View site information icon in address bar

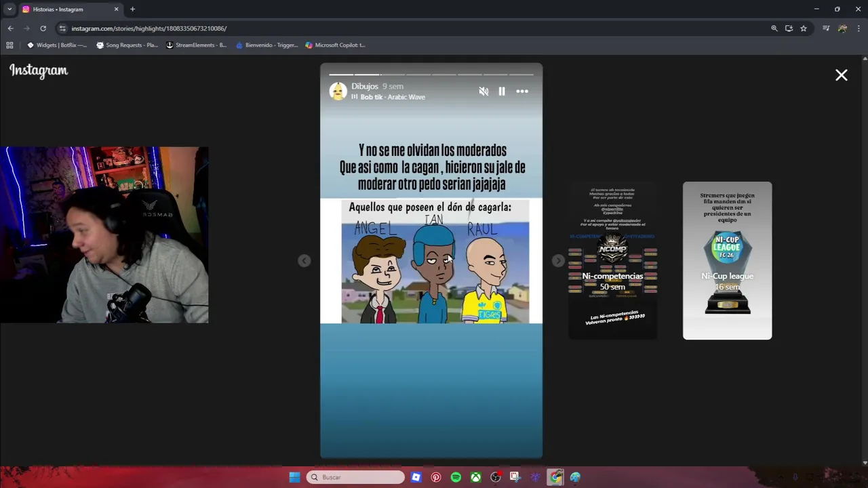click(62, 28)
